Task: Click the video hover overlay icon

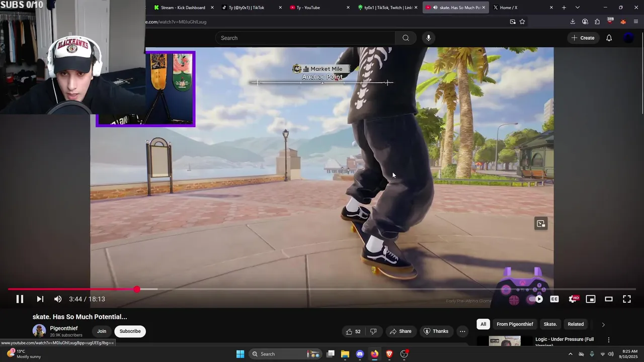Action: click(541, 224)
